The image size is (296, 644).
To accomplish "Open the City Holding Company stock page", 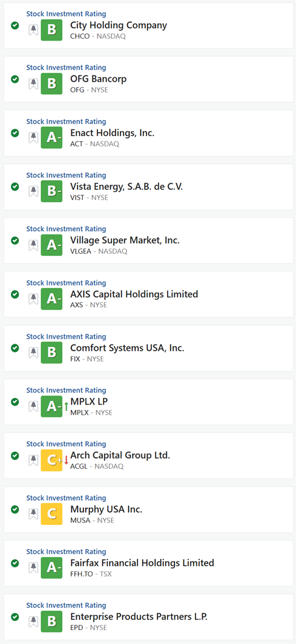I will (119, 25).
